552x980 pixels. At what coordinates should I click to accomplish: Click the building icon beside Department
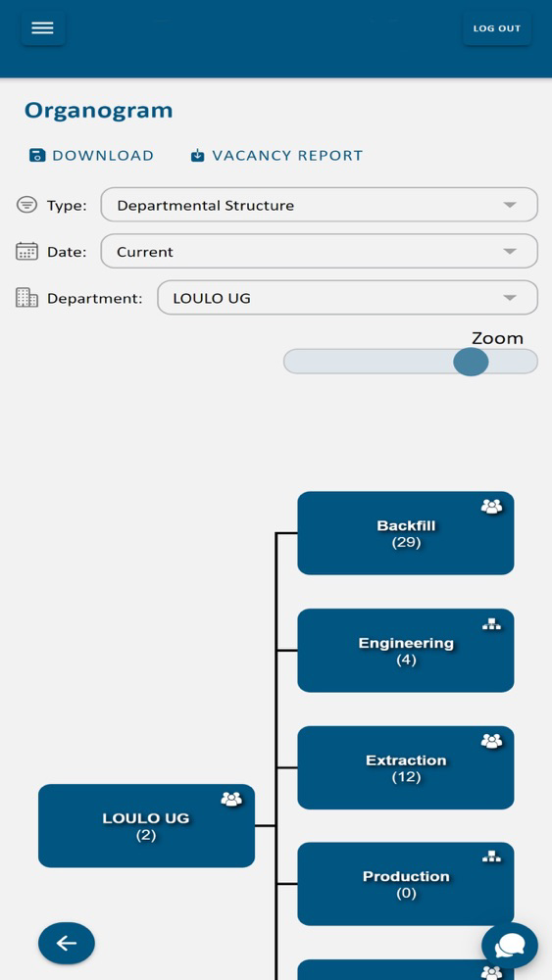pyautogui.click(x=26, y=298)
